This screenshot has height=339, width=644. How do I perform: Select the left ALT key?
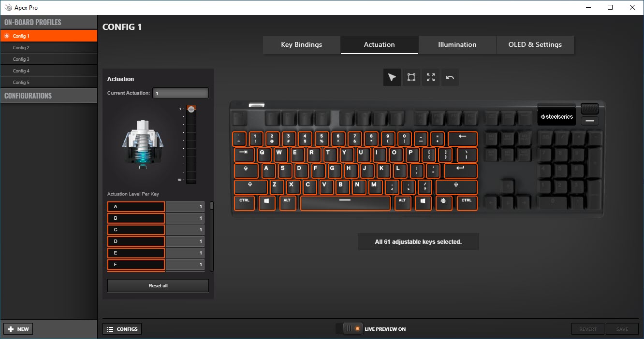pos(287,203)
